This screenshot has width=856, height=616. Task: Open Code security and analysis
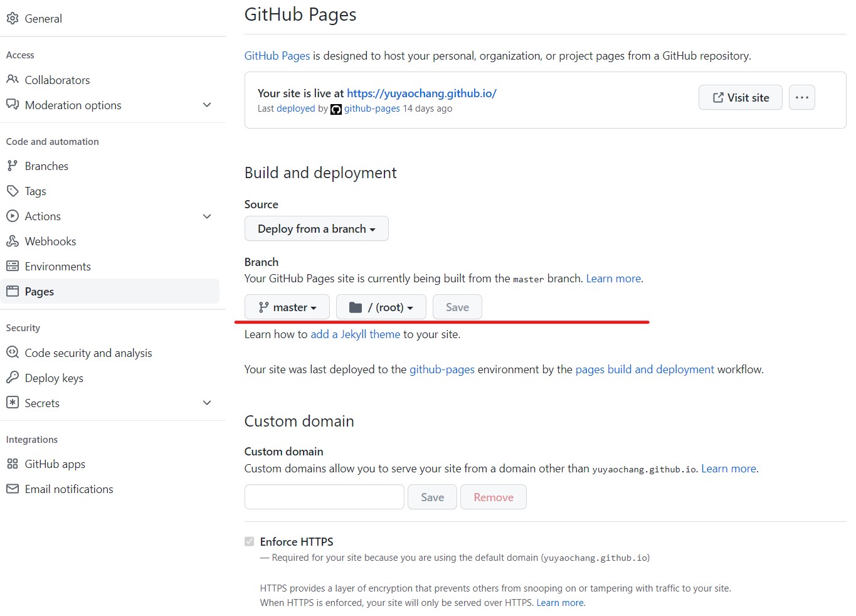point(110,353)
